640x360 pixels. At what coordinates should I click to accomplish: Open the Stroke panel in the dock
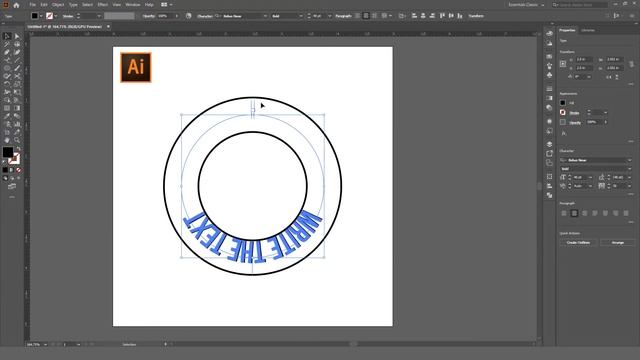[549, 89]
